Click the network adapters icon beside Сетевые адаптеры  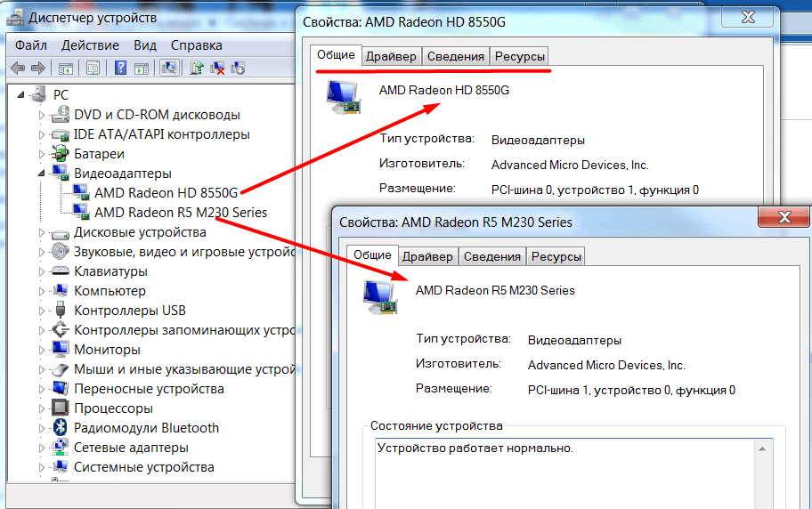click(60, 448)
